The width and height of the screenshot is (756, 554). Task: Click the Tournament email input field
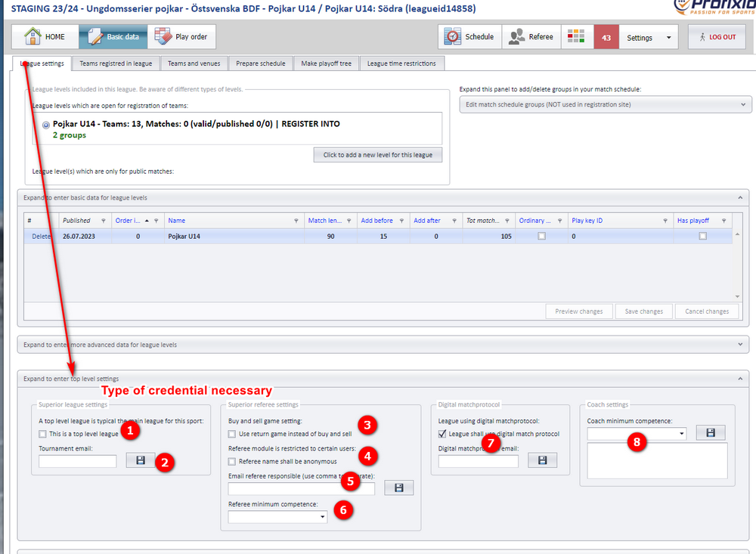tap(78, 462)
